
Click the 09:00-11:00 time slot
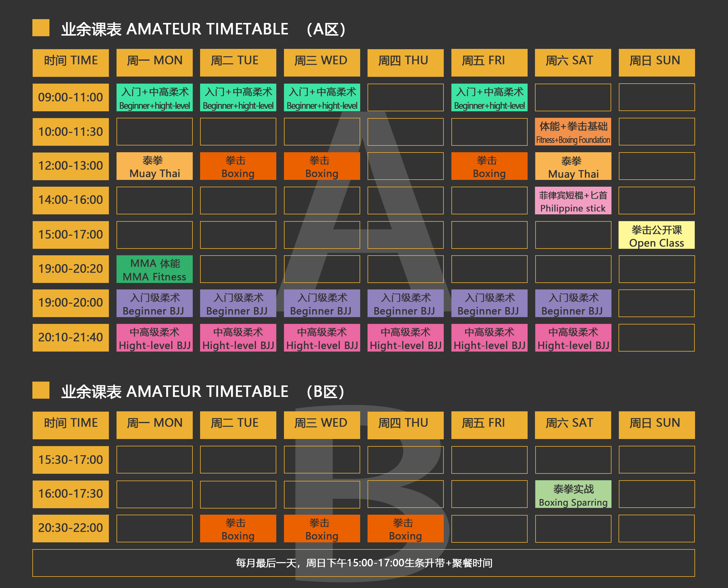71,97
